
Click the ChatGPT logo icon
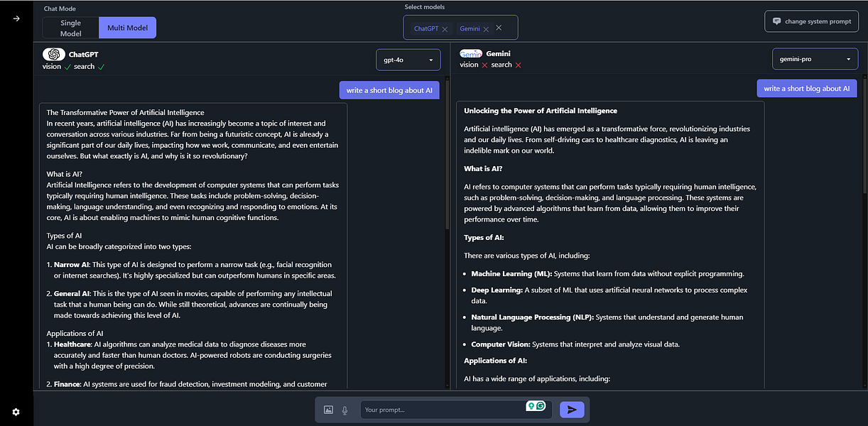point(53,54)
